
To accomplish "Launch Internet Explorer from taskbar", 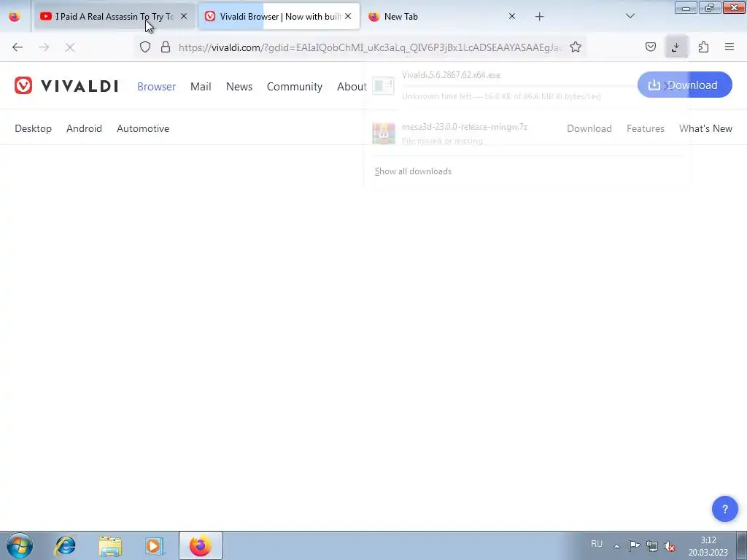I will 65,545.
